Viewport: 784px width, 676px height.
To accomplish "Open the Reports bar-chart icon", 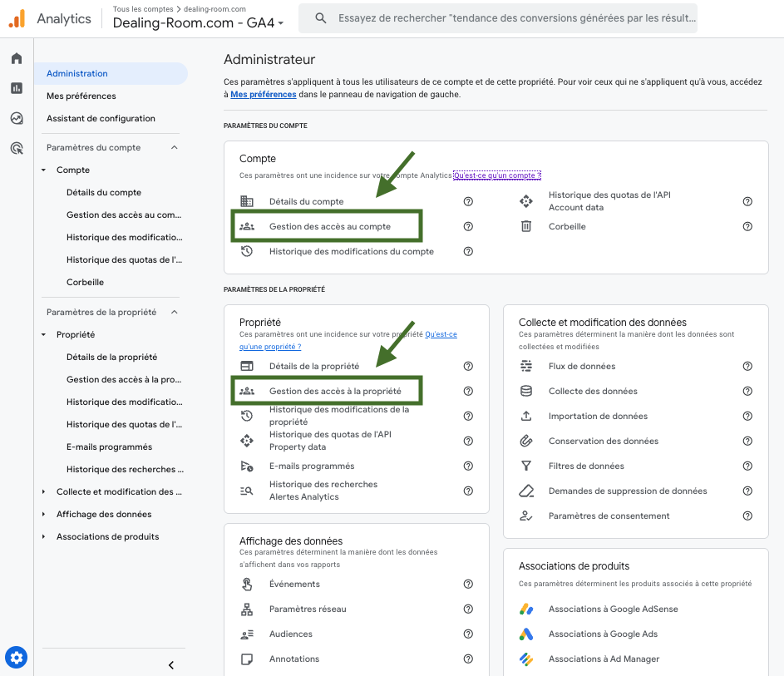I will click(17, 88).
